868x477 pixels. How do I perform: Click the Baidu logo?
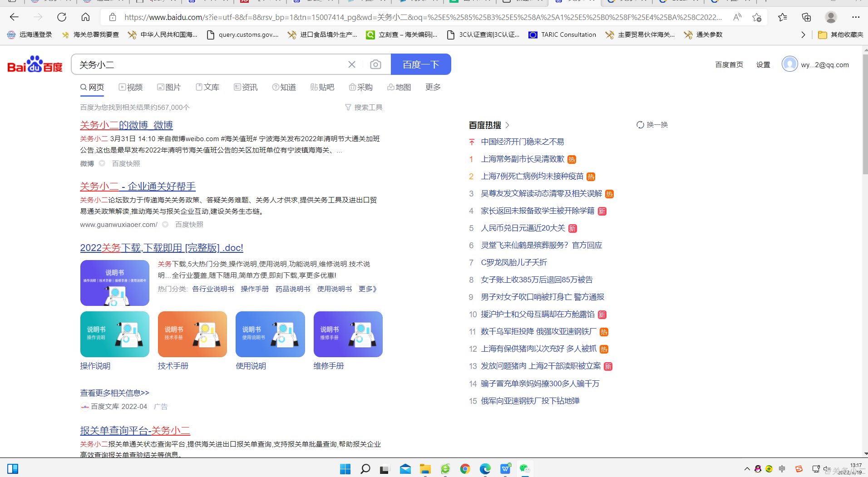pyautogui.click(x=35, y=64)
